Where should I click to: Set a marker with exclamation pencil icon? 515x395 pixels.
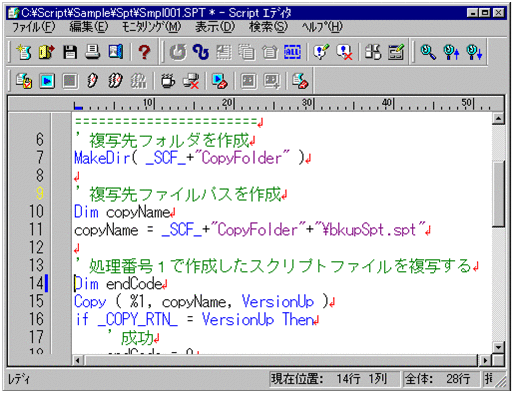321,52
